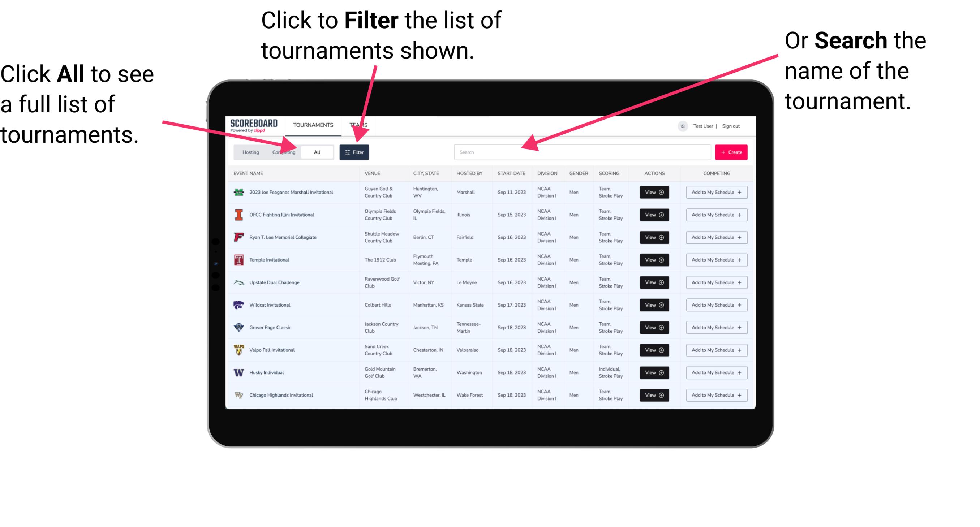Click the Fairfield team logo icon
This screenshot has height=527, width=980.
[x=240, y=237]
